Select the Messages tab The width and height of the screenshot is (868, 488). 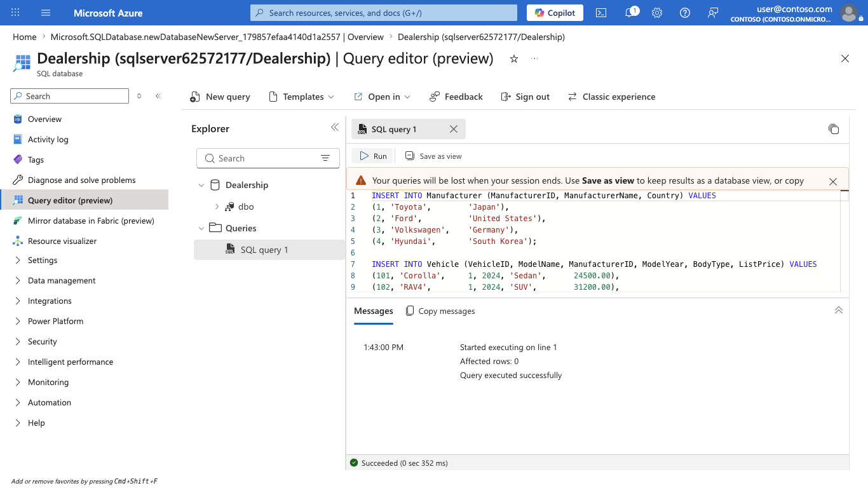374,311
